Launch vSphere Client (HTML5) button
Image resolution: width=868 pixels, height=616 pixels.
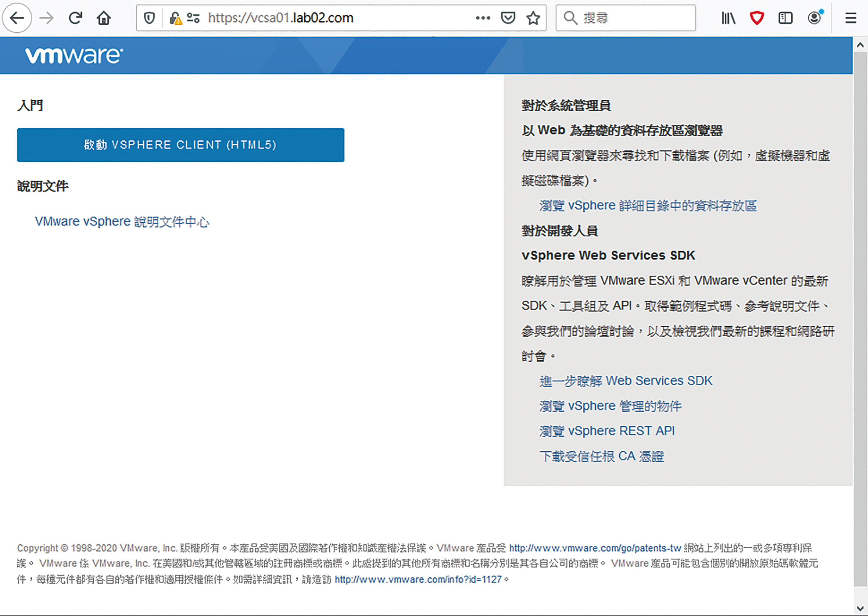click(180, 145)
